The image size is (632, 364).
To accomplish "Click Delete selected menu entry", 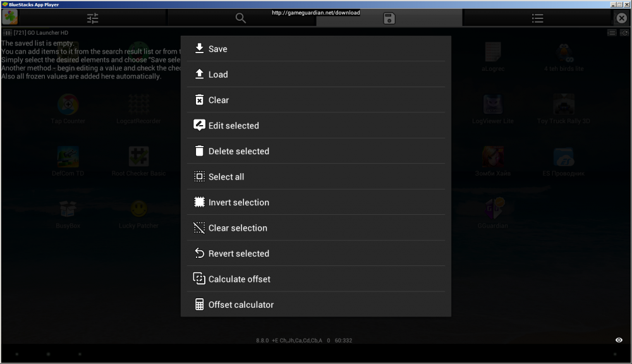I will pos(238,151).
